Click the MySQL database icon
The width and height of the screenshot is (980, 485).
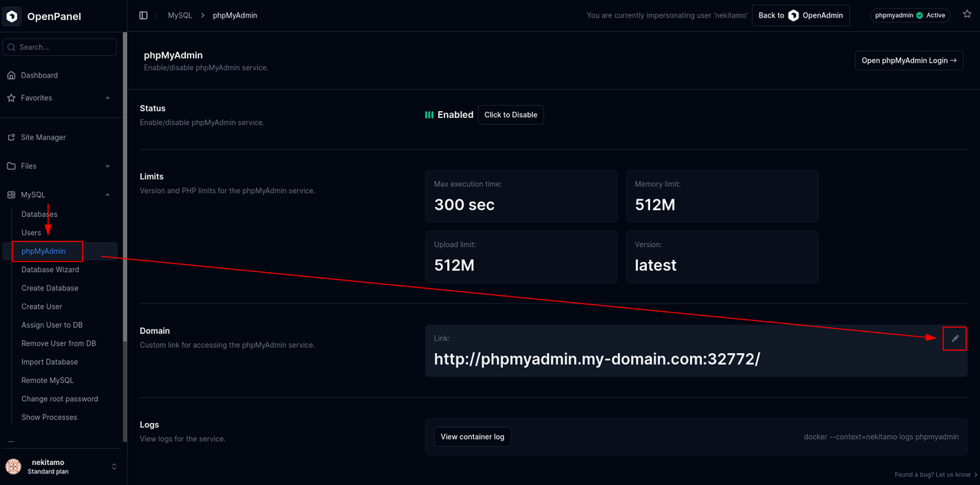pyautogui.click(x=11, y=195)
